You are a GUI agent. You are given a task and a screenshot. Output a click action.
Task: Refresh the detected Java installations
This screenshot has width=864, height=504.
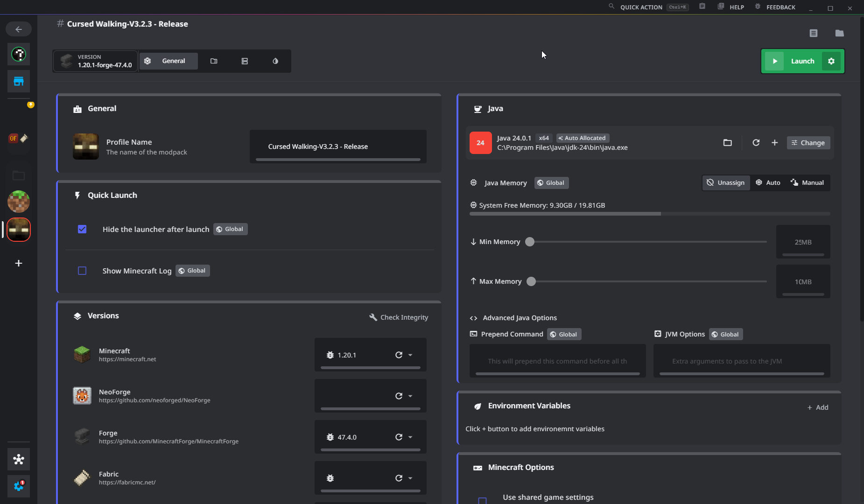(x=756, y=143)
